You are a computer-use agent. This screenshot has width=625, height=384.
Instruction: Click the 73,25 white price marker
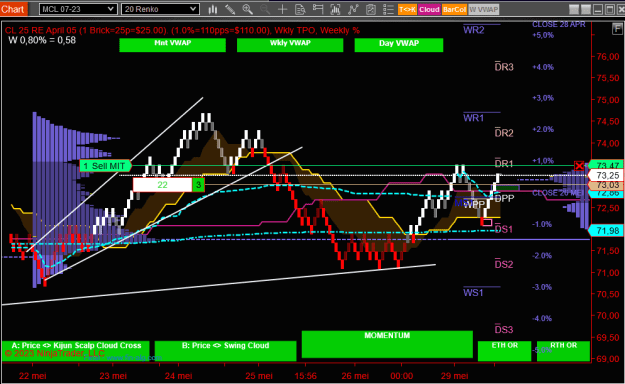606,175
